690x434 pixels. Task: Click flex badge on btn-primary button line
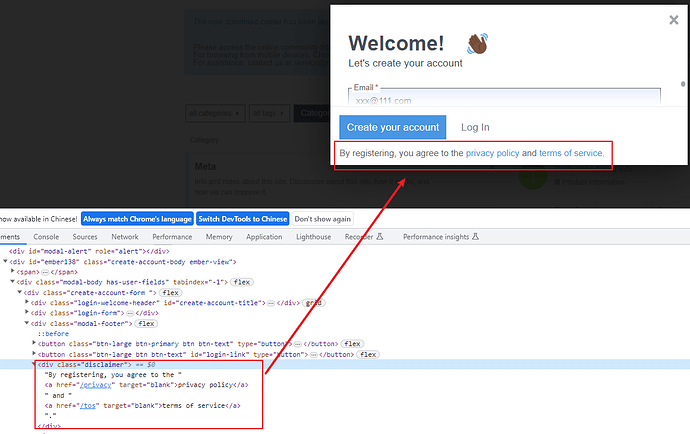[x=352, y=344]
